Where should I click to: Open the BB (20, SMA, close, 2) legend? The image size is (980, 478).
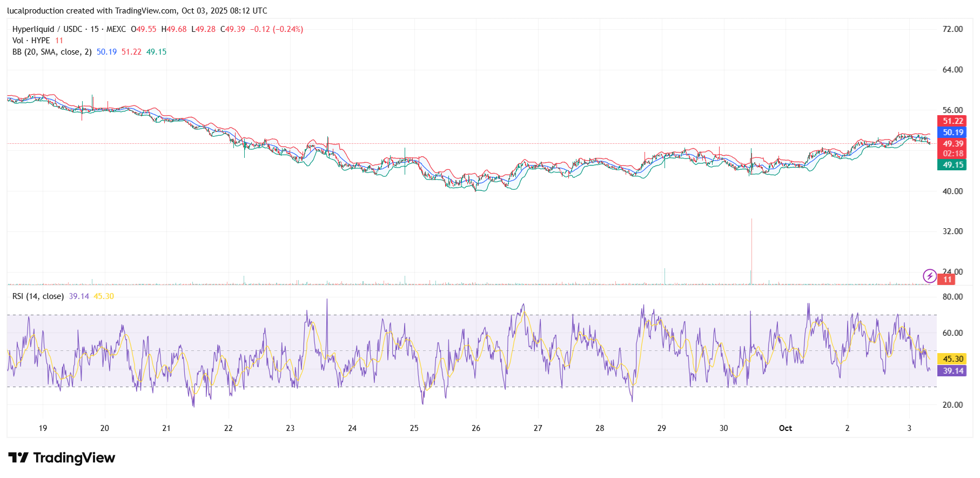click(52, 52)
